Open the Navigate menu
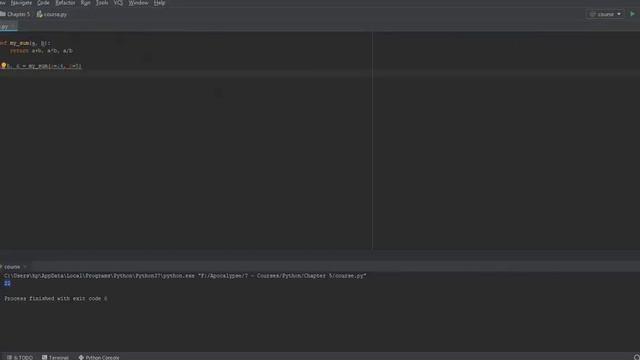Viewport: 640px width, 360px height. tap(21, 3)
